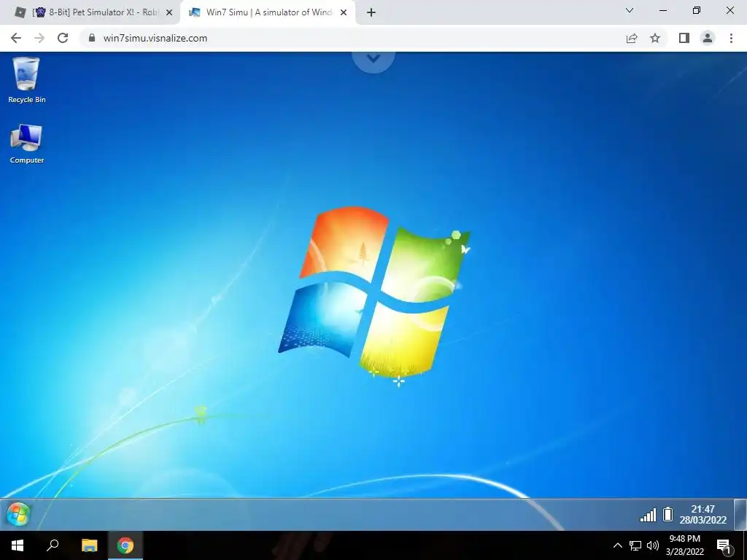The width and height of the screenshot is (747, 560).
Task: Open the Windows 10 Start button
Action: [x=18, y=545]
